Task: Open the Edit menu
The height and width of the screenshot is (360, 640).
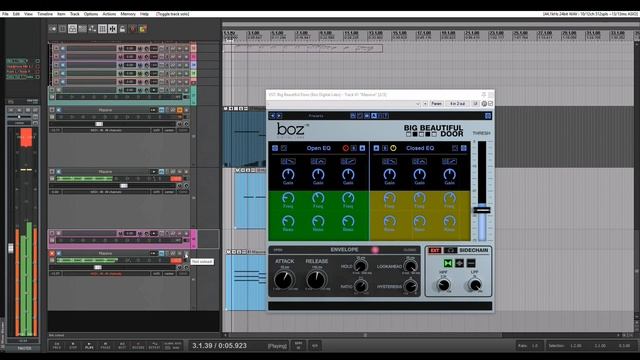Action: 16,14
